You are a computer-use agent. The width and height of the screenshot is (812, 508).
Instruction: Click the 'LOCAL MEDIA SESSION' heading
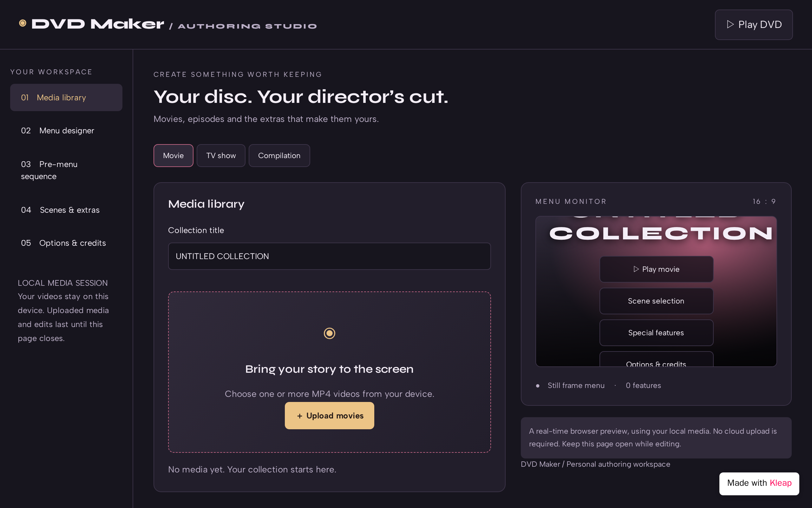point(63,283)
